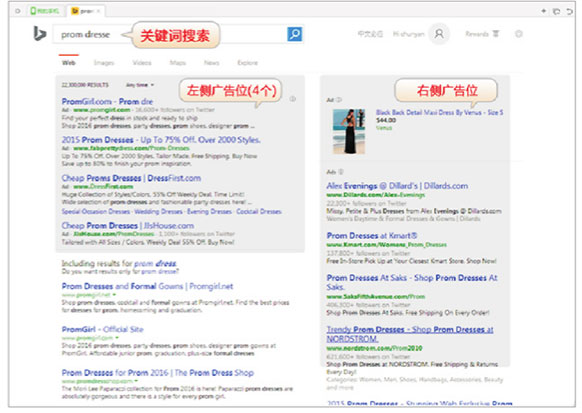Click the Bing logo icon
Viewport: 582px width, 413px height.
pos(39,33)
